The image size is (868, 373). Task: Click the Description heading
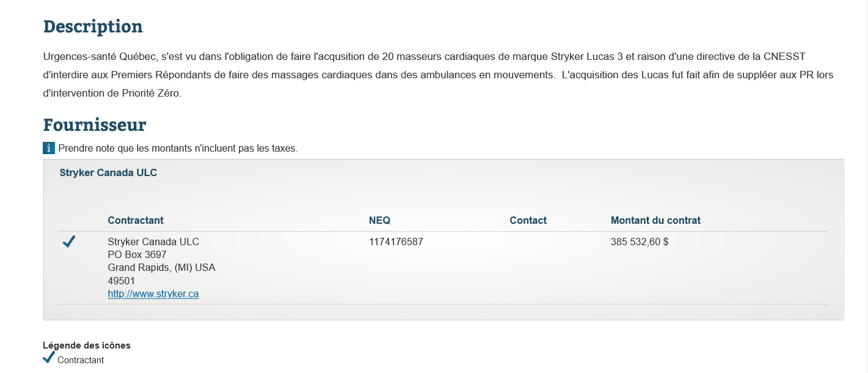point(93,26)
